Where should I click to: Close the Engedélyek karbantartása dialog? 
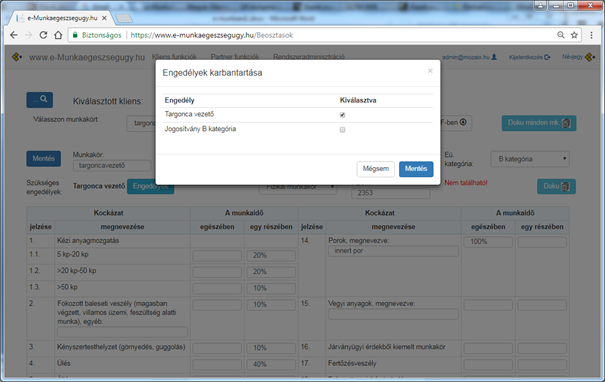tap(430, 71)
